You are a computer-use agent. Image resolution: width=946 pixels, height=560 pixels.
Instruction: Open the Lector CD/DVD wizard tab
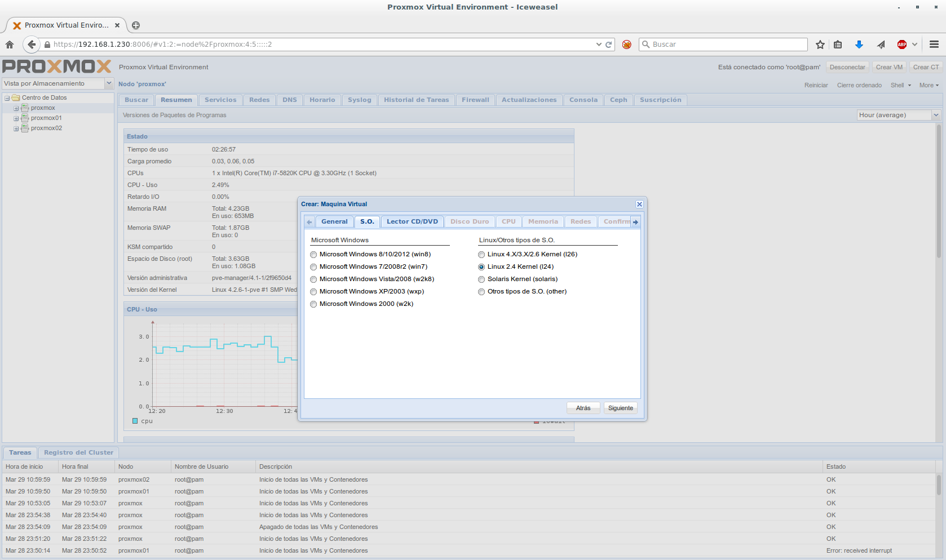[412, 221]
